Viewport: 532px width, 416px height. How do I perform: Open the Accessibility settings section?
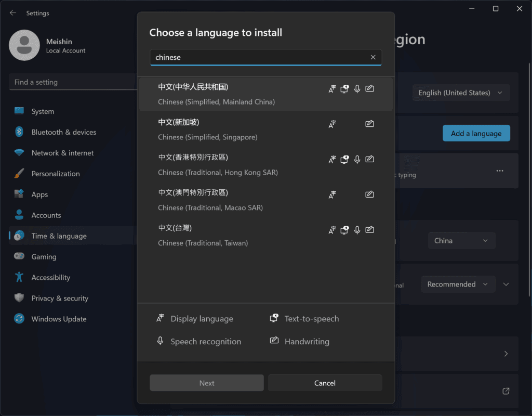[50, 278]
